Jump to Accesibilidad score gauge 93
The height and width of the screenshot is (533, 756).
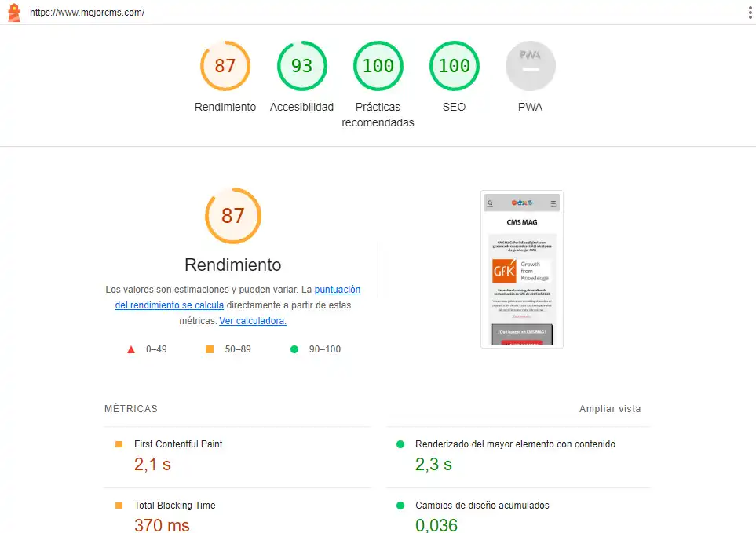tap(301, 66)
